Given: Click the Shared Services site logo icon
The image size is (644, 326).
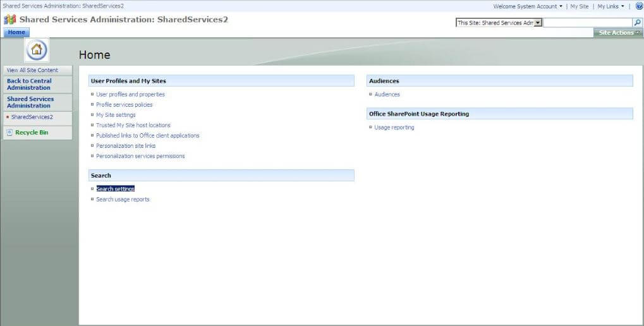Looking at the screenshot, I should click(x=9, y=20).
